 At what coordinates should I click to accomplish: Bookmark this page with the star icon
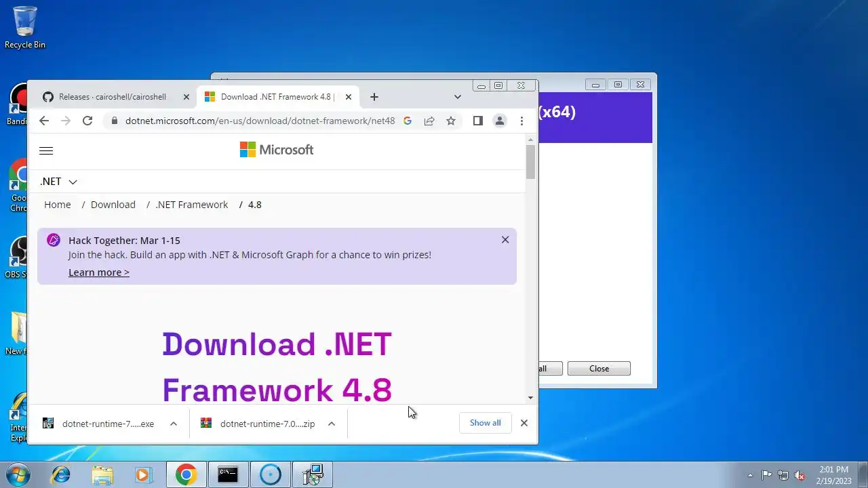(451, 121)
